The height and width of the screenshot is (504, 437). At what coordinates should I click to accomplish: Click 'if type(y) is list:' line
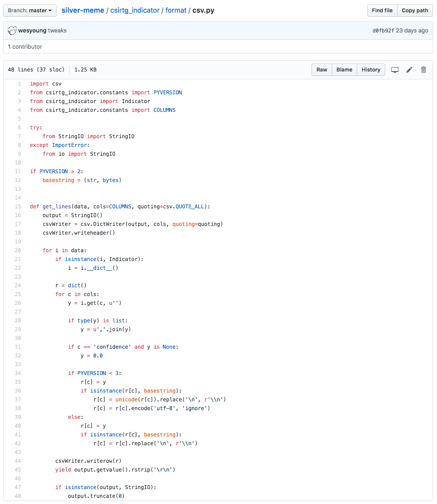pyautogui.click(x=98, y=321)
